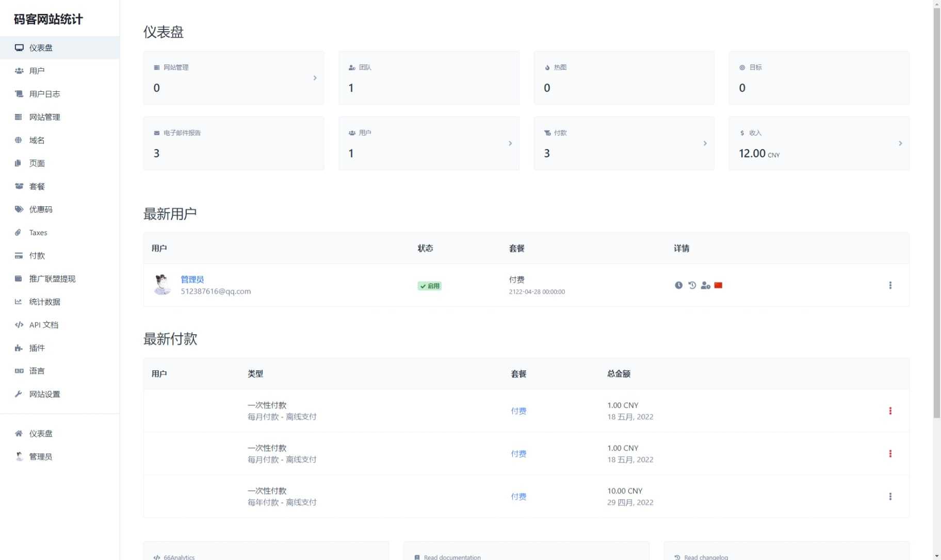This screenshot has height=560, width=941.
Task: Go to 网站管理 in the sidebar
Action: pos(60,117)
